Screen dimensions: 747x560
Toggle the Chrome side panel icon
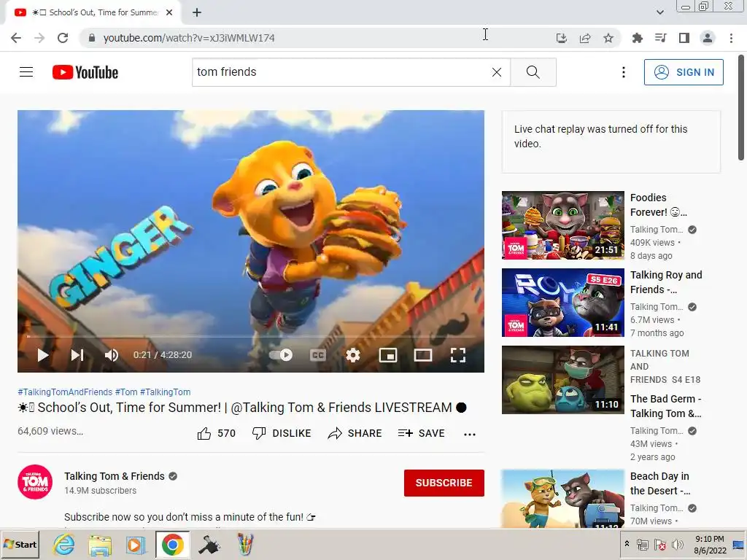pyautogui.click(x=684, y=38)
